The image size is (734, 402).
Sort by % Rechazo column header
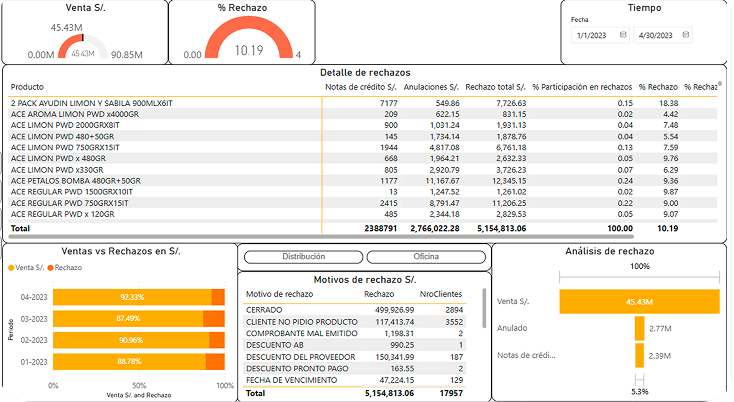(x=658, y=87)
